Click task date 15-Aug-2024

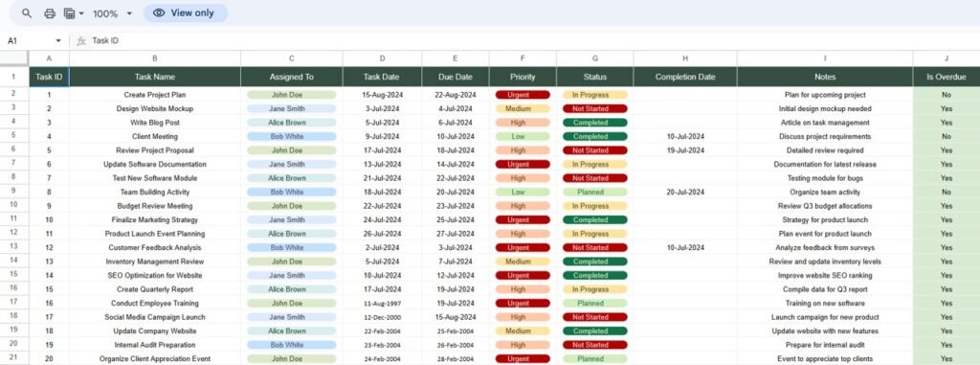(x=382, y=95)
